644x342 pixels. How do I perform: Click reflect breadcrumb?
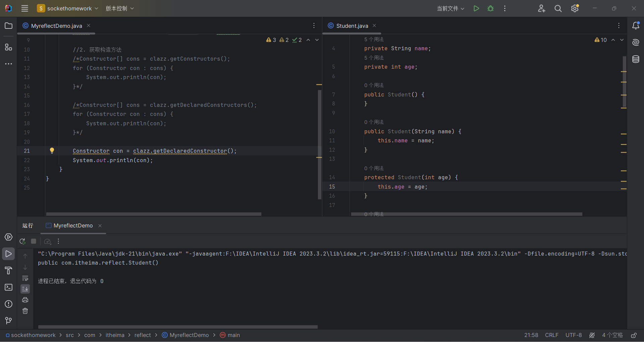(143, 335)
